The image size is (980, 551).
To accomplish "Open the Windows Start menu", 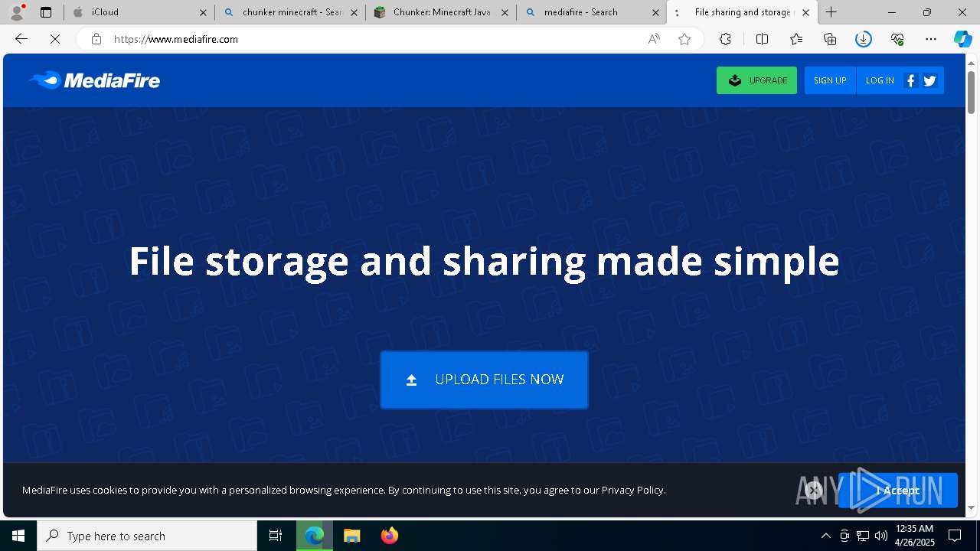I will pyautogui.click(x=18, y=536).
